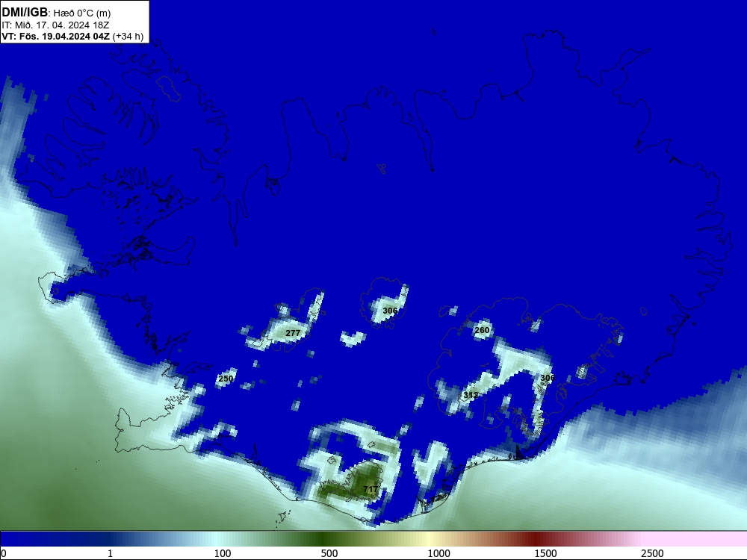
Task: Click the 0 tick on the color scale
Action: [x=3, y=553]
